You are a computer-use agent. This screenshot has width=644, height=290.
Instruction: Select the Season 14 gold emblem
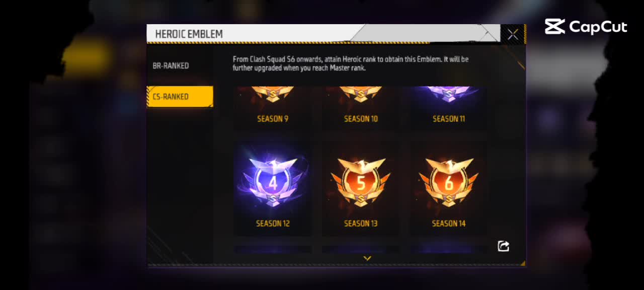click(x=449, y=182)
